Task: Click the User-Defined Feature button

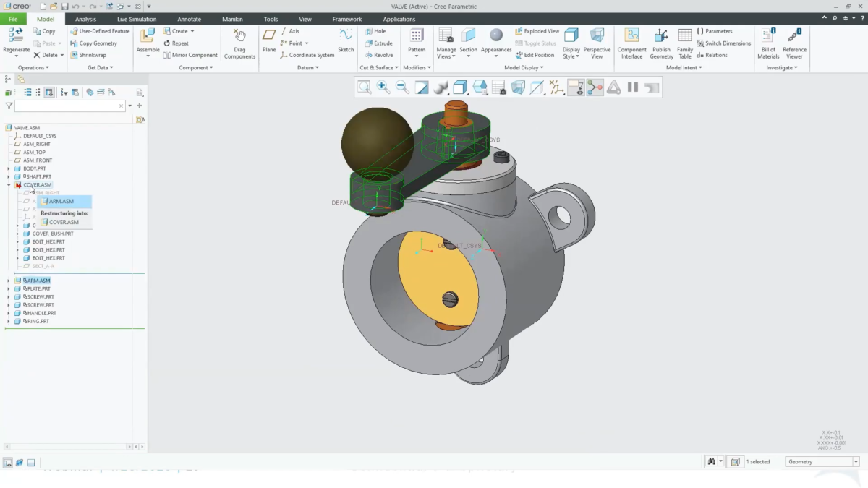Action: tap(100, 31)
